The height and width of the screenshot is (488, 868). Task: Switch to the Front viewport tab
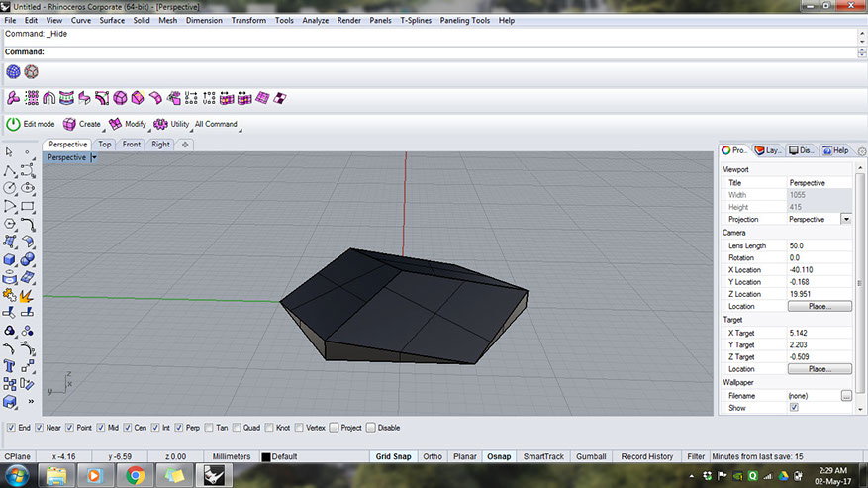(131, 145)
